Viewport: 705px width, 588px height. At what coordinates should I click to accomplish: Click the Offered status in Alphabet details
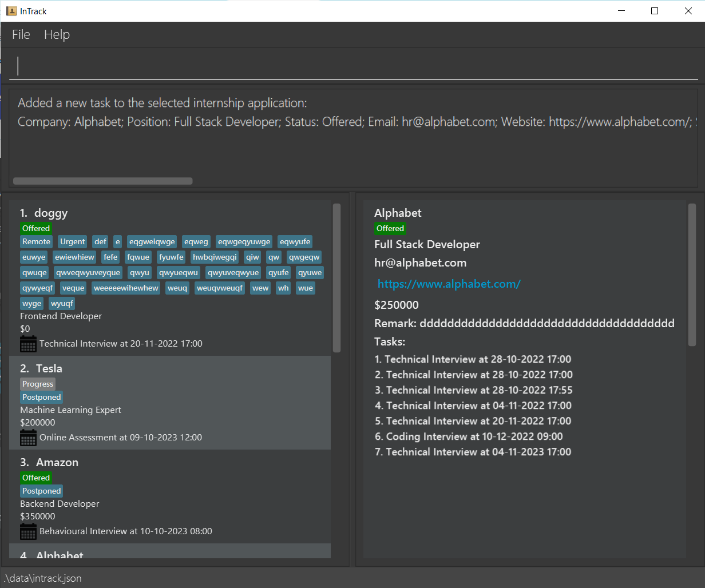390,228
